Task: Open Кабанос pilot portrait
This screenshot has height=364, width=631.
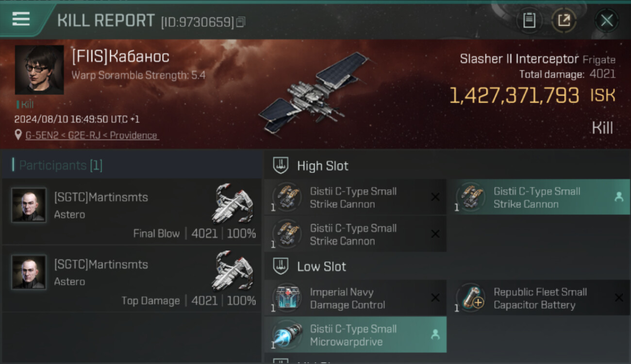Action: pos(39,70)
